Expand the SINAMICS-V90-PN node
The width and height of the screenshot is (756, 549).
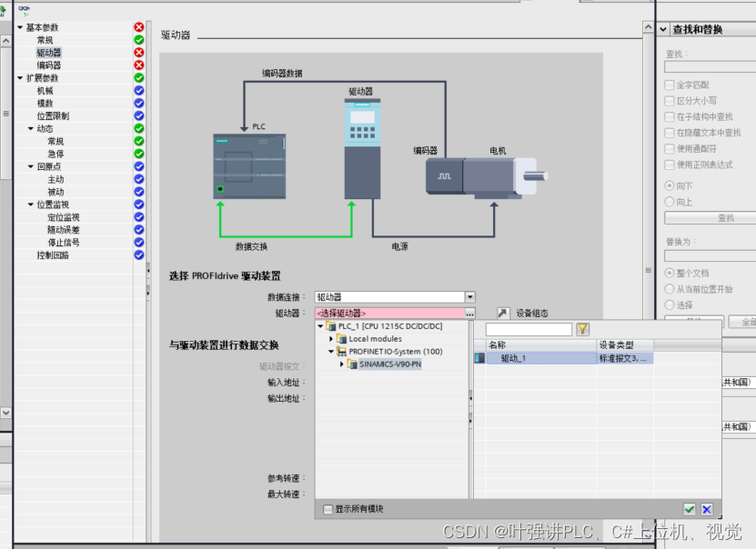(341, 364)
